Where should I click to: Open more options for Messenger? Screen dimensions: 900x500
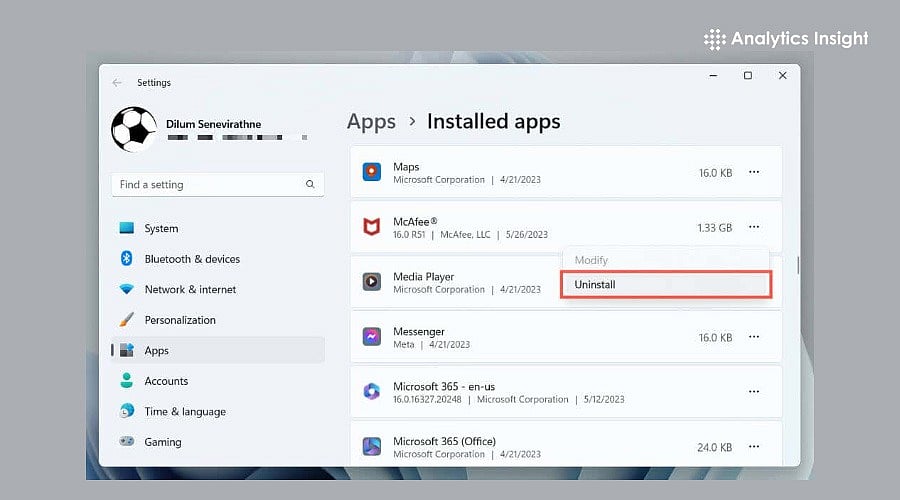[x=754, y=337]
